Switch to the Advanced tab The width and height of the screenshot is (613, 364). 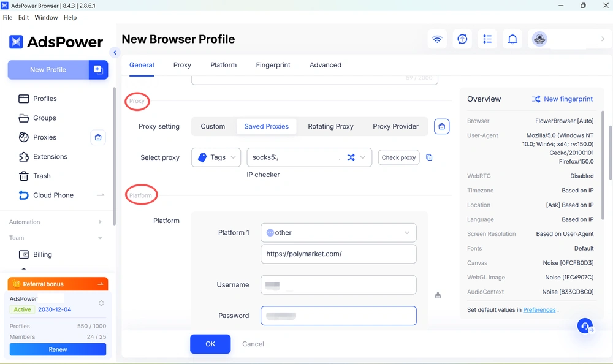[x=326, y=65]
